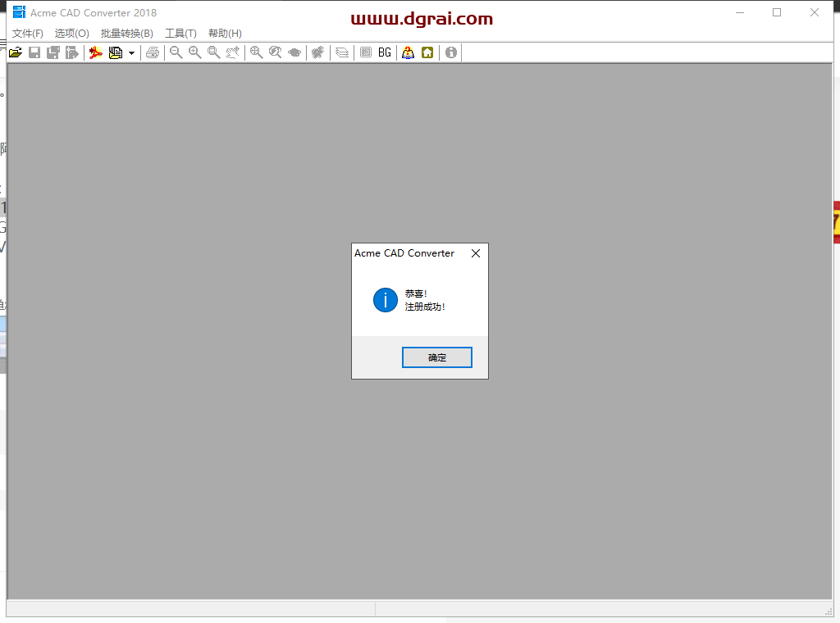The width and height of the screenshot is (840, 623).
Task: Click the regenerate drawing splash icon
Action: pos(318,52)
